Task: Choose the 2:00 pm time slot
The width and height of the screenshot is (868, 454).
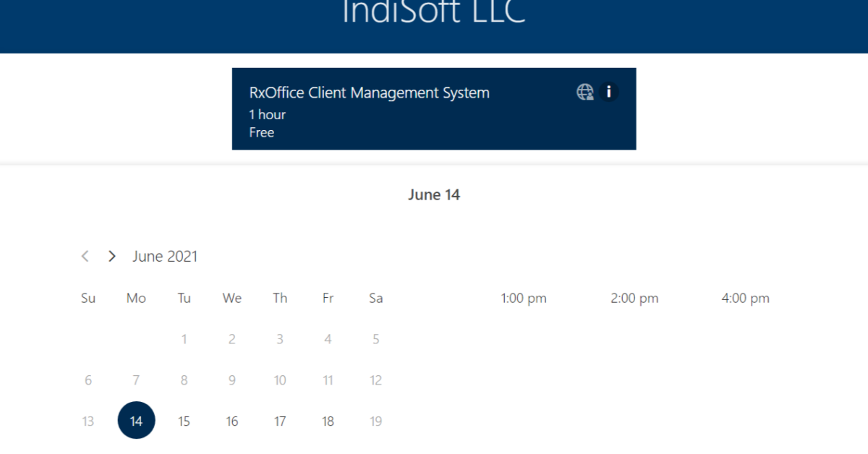Action: pyautogui.click(x=634, y=298)
